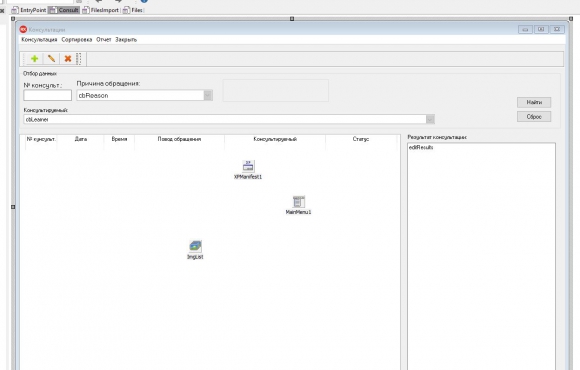580x370 pixels.
Task: Switch to the Files tab
Action: [x=133, y=10]
